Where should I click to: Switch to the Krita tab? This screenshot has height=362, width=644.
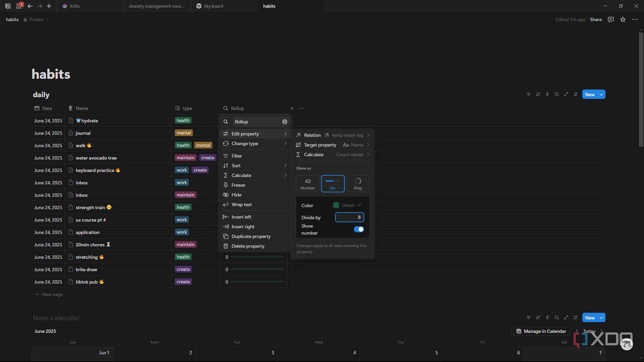pos(90,6)
